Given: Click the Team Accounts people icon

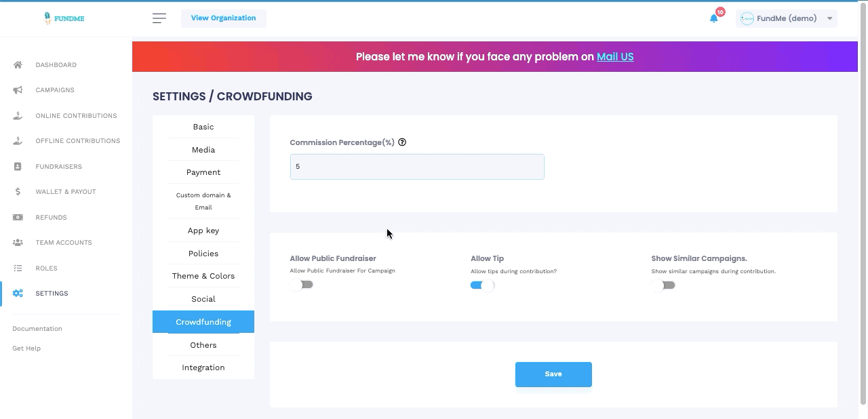Looking at the screenshot, I should pyautogui.click(x=18, y=243).
